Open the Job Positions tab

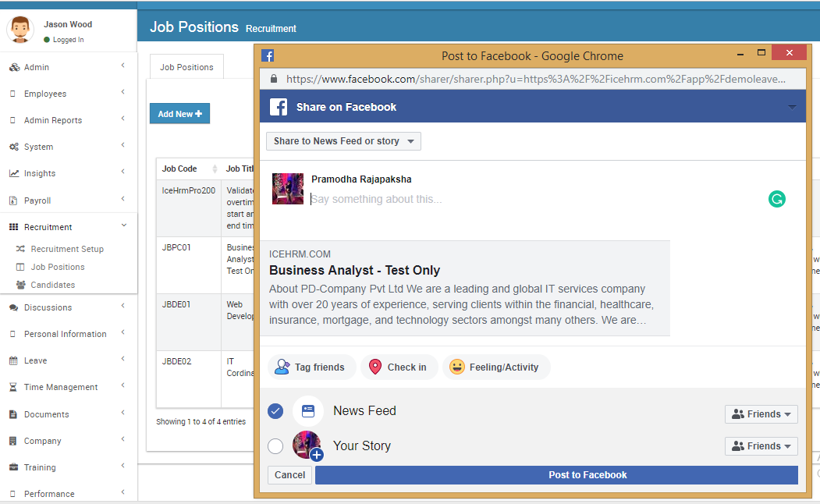(x=186, y=67)
